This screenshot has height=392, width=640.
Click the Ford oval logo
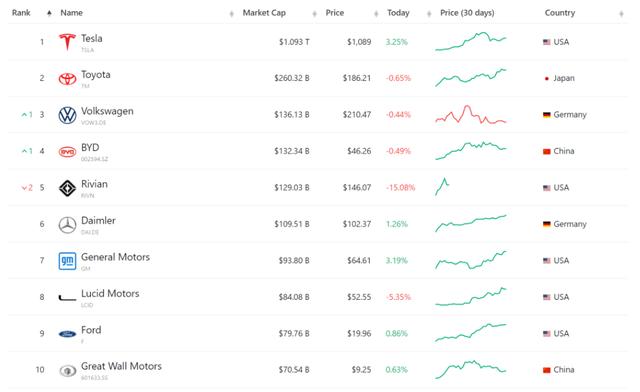pyautogui.click(x=67, y=334)
